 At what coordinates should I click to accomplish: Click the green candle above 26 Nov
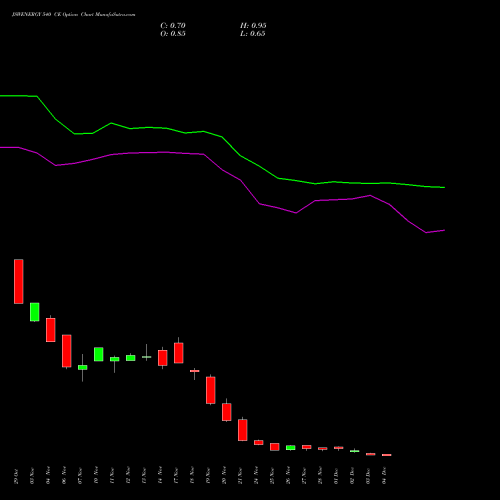point(291,448)
